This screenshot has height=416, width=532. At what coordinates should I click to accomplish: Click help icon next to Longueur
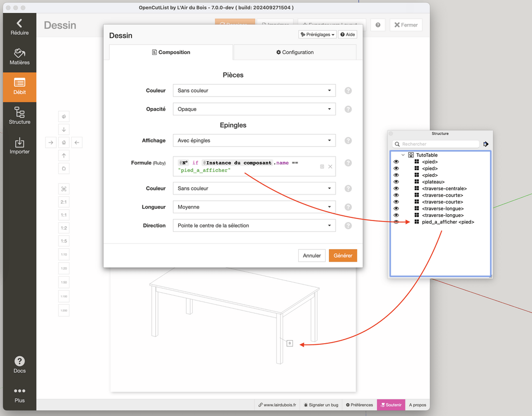tap(348, 207)
